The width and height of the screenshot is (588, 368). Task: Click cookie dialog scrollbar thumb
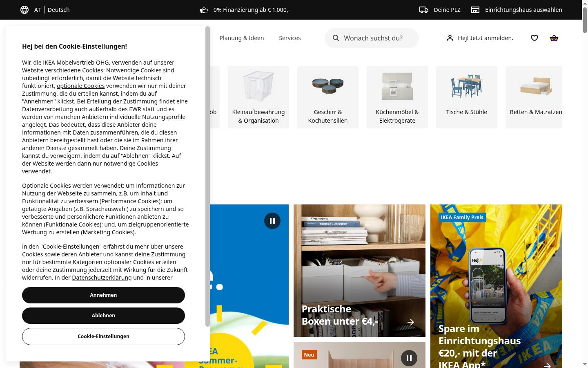coord(207,176)
